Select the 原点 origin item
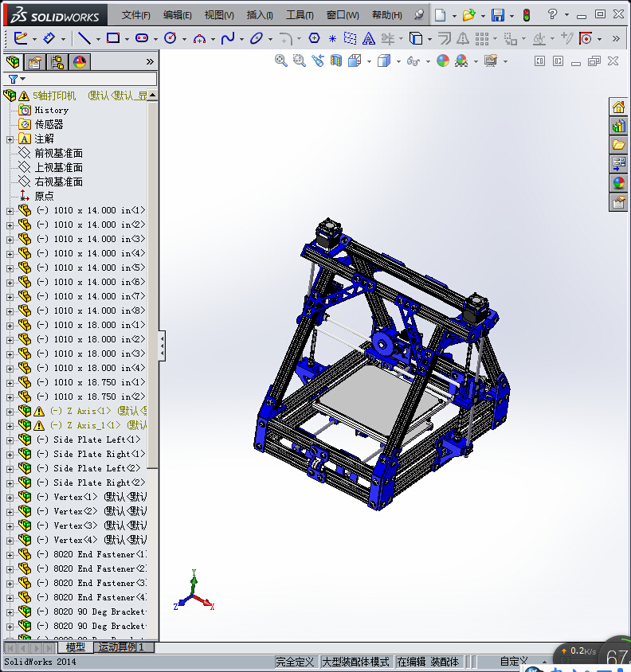The image size is (631, 672). (x=44, y=196)
